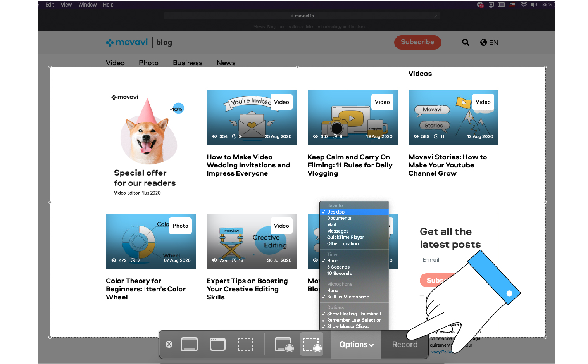Select Record Entire Screen icon
The height and width of the screenshot is (364, 588).
tap(284, 344)
